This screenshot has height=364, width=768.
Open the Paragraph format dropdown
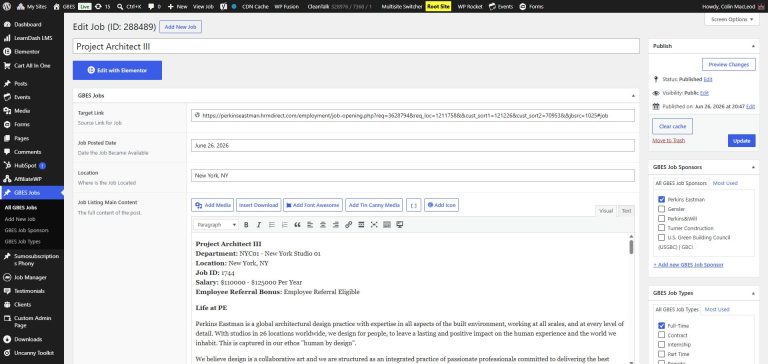(216, 225)
